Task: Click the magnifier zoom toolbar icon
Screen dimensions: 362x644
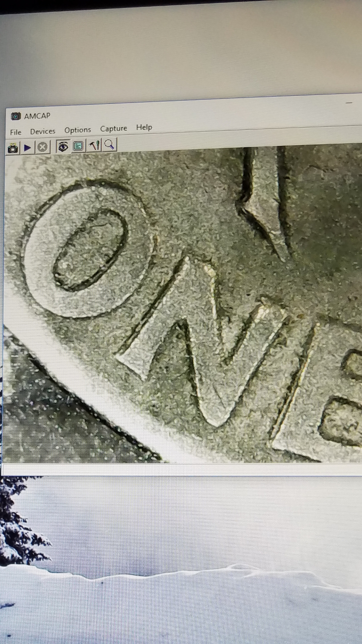Action: 109,145
